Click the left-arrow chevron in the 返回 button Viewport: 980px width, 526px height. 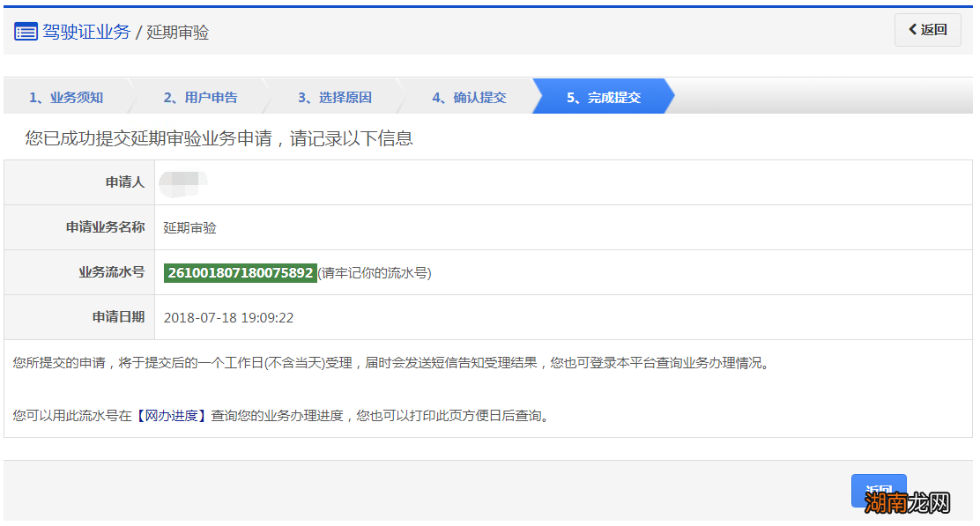pyautogui.click(x=913, y=29)
